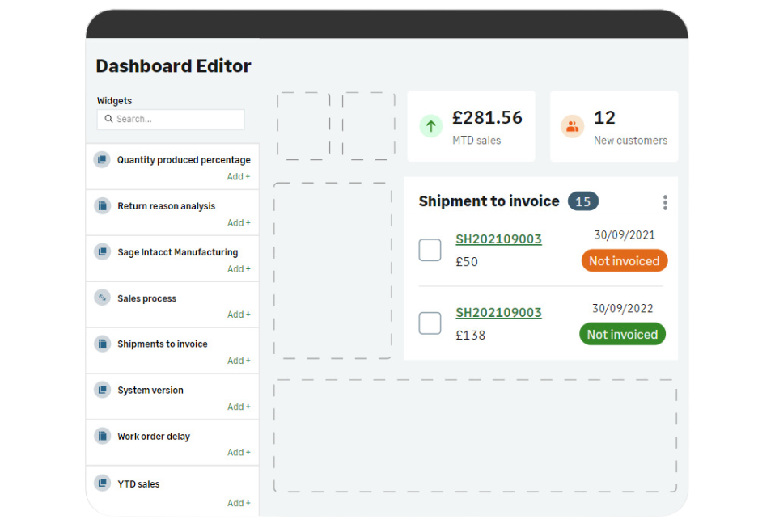Click the green Not invoiced status badge
The height and width of the screenshot is (532, 775).
pyautogui.click(x=622, y=335)
